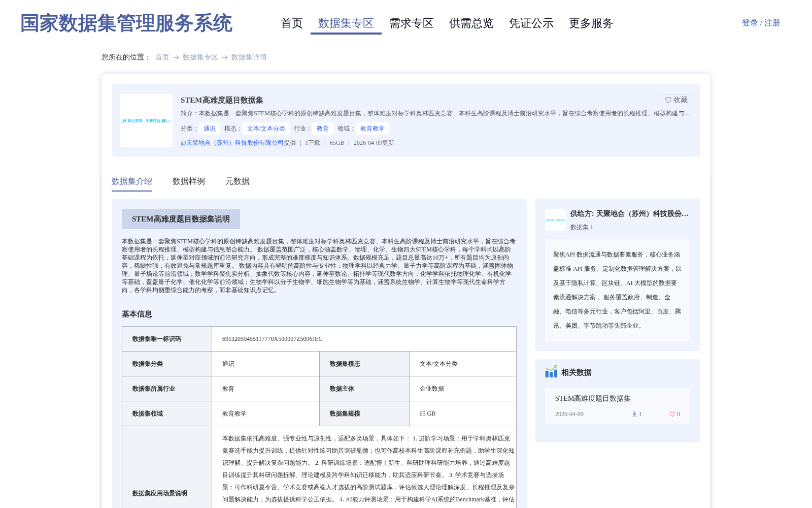Click the 通识 category tag

tap(210, 129)
